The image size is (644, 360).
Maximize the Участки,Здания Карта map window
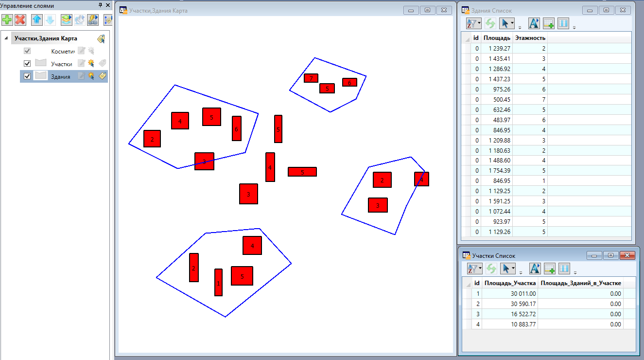(x=427, y=10)
